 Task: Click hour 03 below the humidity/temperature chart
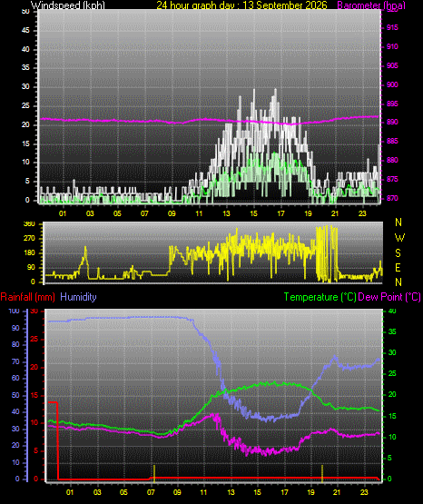pos(97,492)
